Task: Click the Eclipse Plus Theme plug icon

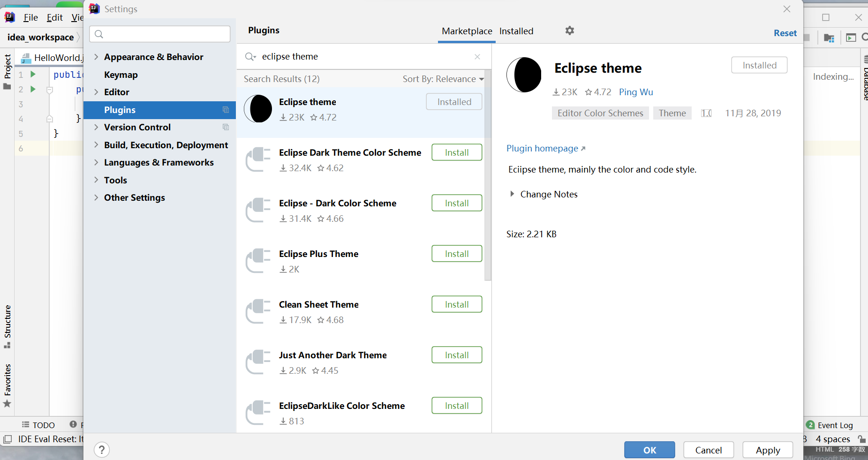Action: [x=258, y=261]
